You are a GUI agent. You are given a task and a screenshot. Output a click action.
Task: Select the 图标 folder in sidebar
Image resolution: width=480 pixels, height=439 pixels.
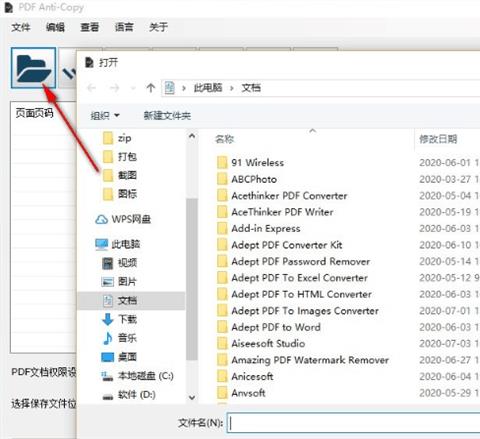[x=120, y=194]
